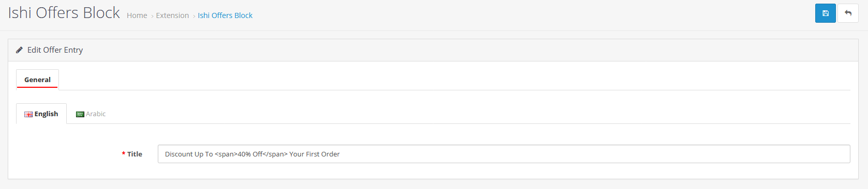Click the breadcrumb chevron before Ishi Offers Block link
This screenshot has height=189, width=868.
coord(194,17)
